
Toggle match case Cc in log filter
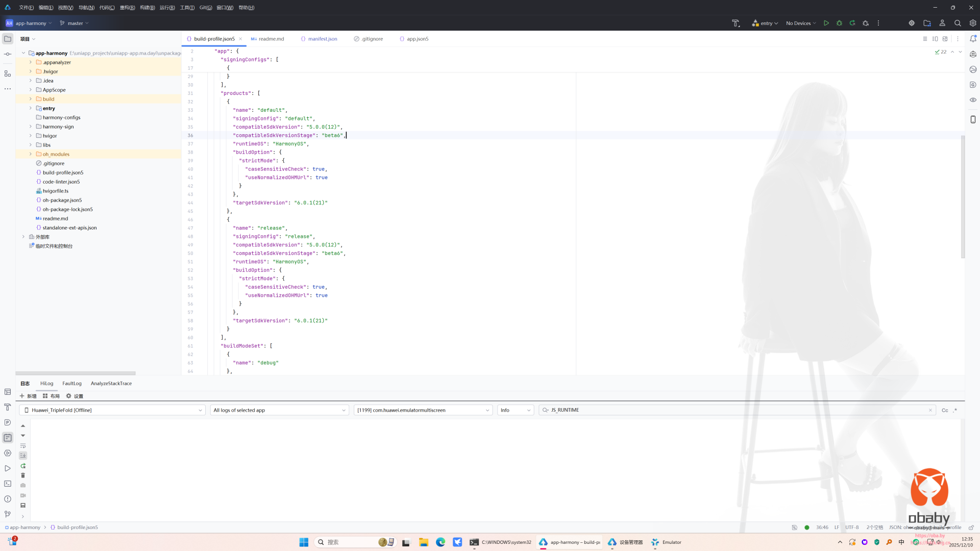[945, 410]
